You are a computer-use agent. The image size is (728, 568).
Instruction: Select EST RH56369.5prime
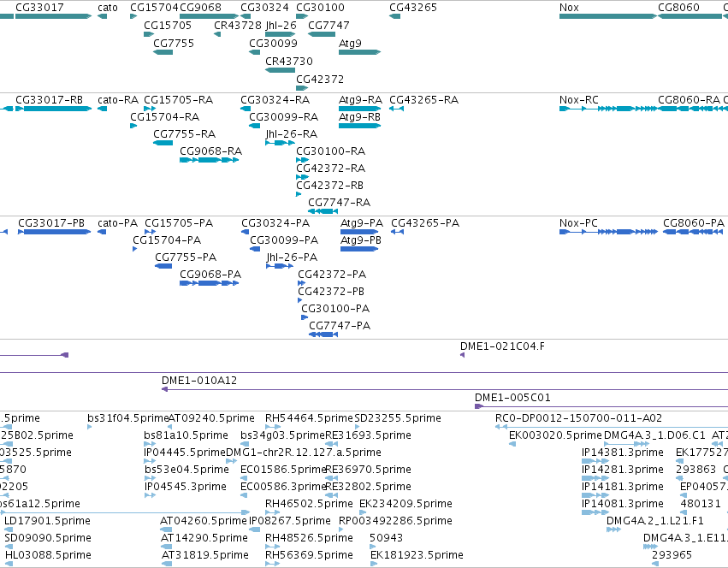click(273, 564)
